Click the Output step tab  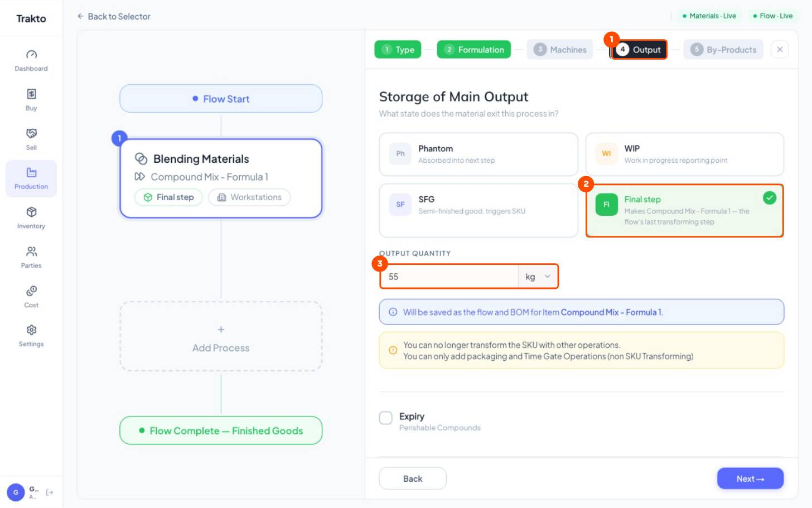pos(639,50)
